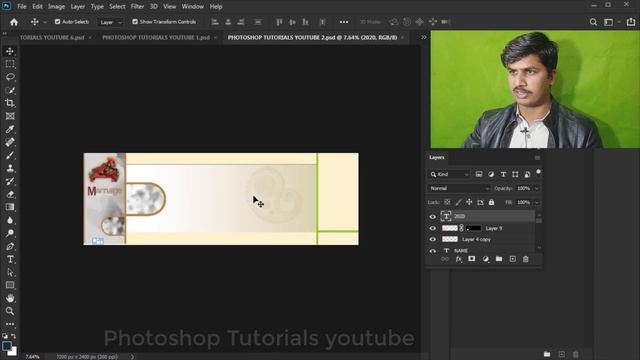The width and height of the screenshot is (640, 360).
Task: Select the Lasso tool
Action: click(x=10, y=77)
